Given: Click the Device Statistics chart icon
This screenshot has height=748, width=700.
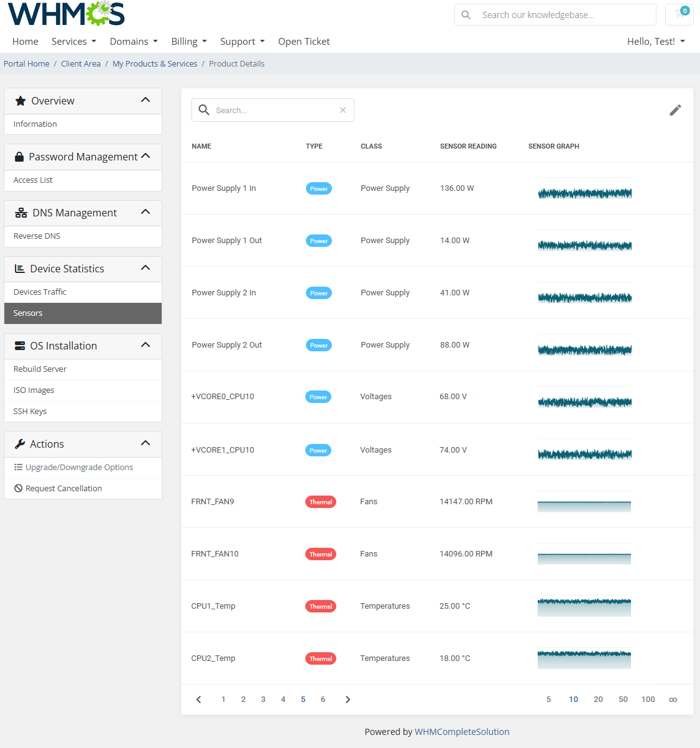Looking at the screenshot, I should pos(20,269).
